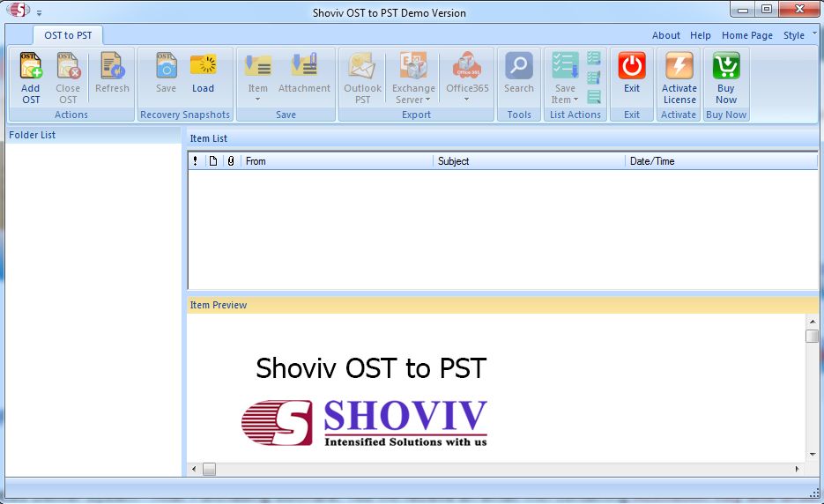
Task: Click the middle small List Actions icon
Action: pyautogui.click(x=594, y=78)
